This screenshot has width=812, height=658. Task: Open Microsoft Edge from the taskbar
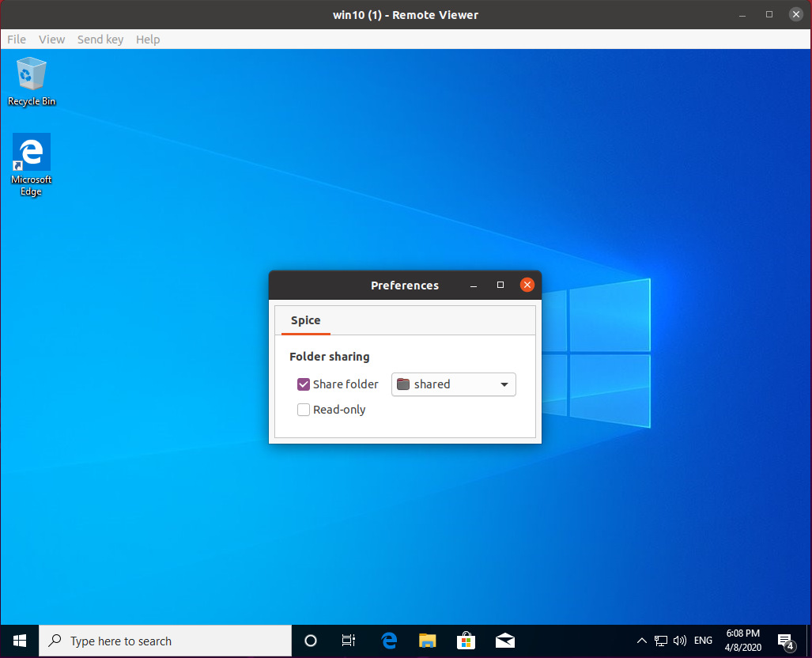click(x=389, y=641)
